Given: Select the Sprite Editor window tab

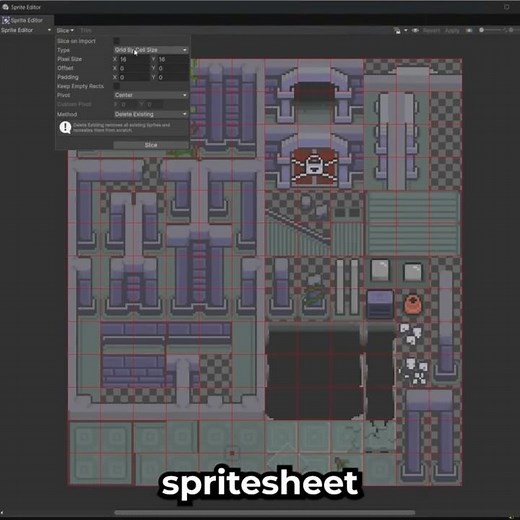Looking at the screenshot, I should tap(27, 20).
